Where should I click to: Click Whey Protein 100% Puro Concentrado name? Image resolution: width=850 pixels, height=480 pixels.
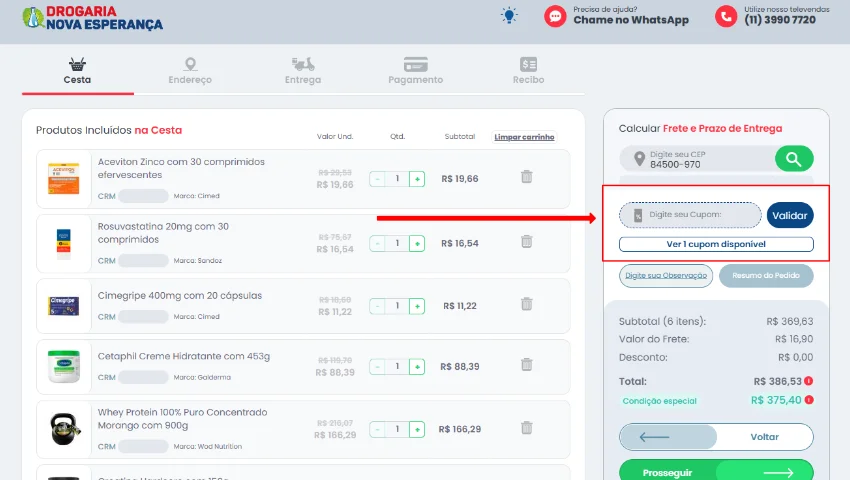click(x=182, y=419)
